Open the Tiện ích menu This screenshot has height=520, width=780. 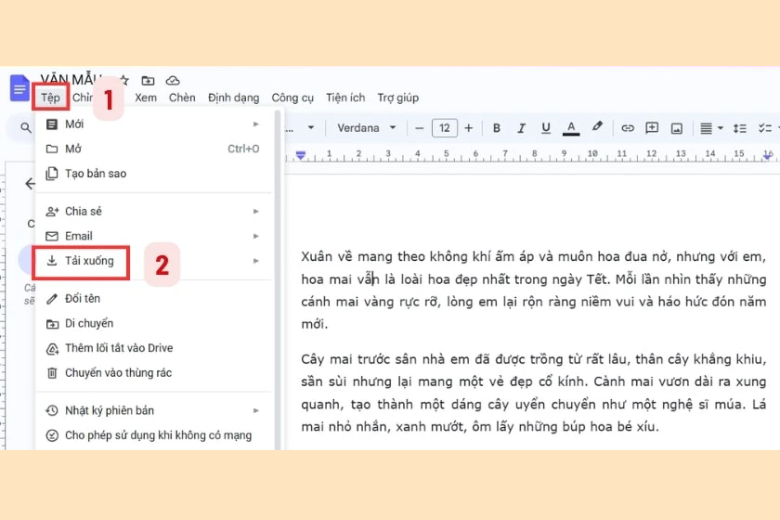[345, 98]
